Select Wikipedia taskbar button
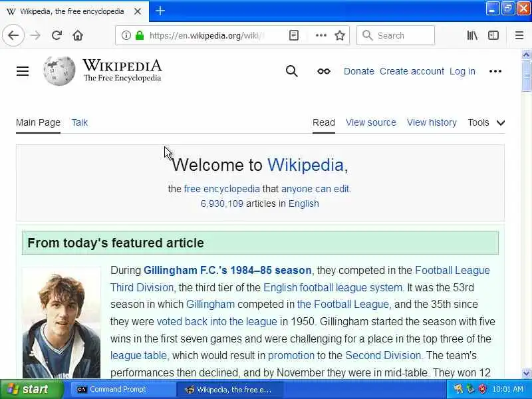This screenshot has width=532, height=399. pyautogui.click(x=230, y=390)
